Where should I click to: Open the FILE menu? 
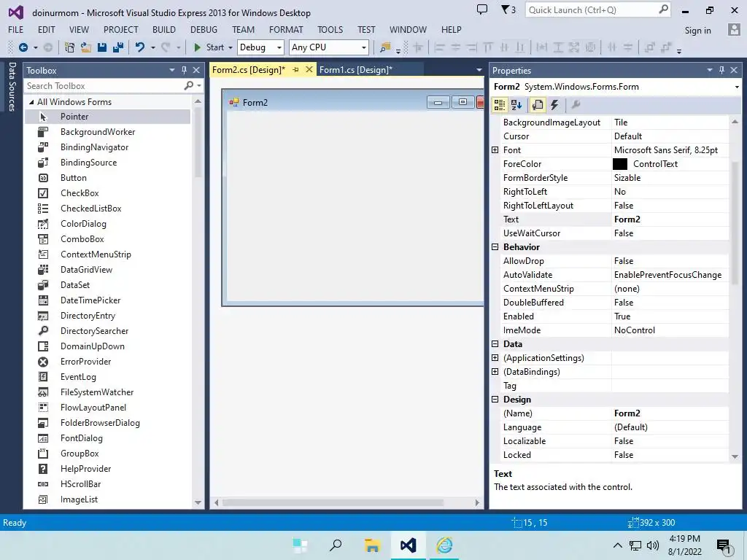(x=16, y=29)
